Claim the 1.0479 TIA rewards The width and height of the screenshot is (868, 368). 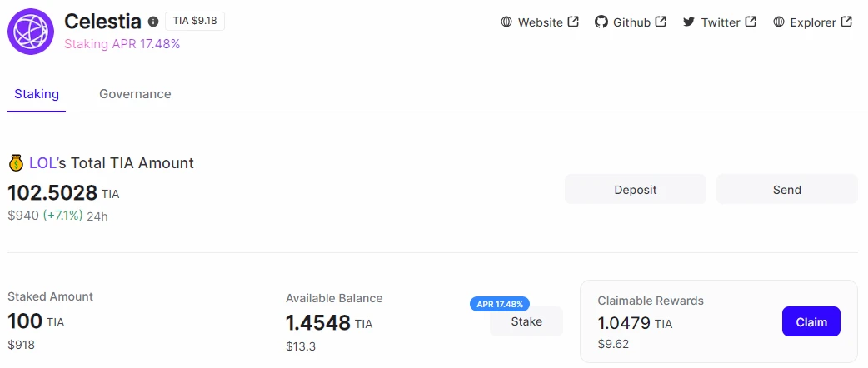(x=811, y=321)
